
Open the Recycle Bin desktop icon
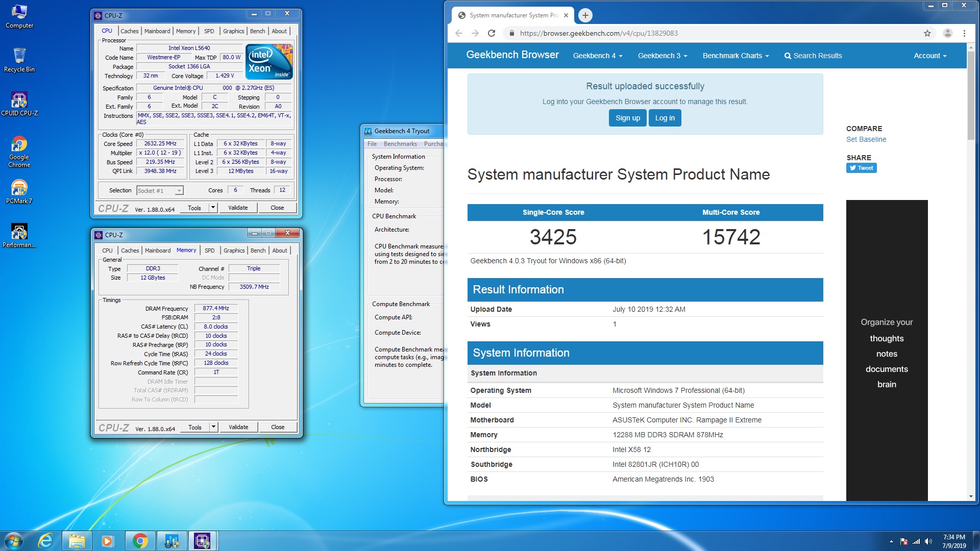tap(19, 60)
